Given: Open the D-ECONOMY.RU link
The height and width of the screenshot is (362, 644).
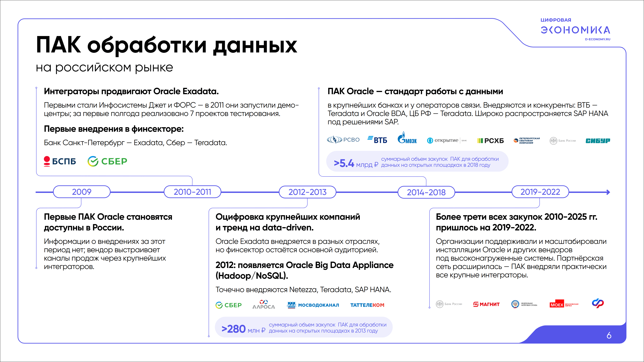Looking at the screenshot, I should click(x=598, y=39).
